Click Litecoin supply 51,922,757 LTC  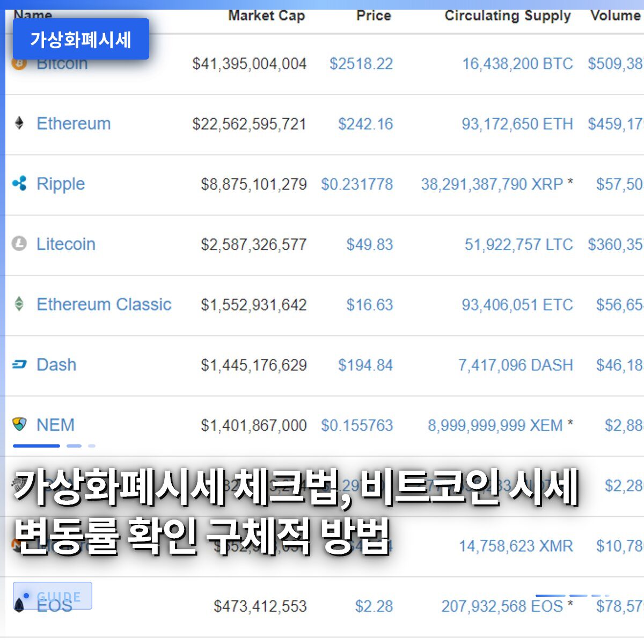click(x=519, y=245)
